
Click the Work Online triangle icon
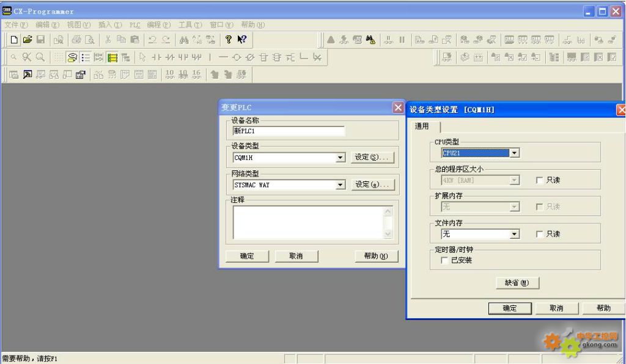331,40
